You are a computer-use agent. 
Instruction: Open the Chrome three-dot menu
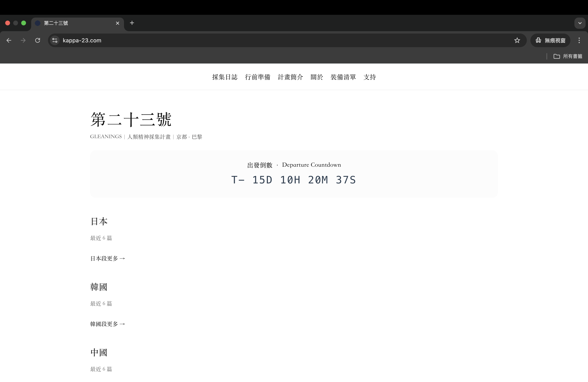[579, 41]
